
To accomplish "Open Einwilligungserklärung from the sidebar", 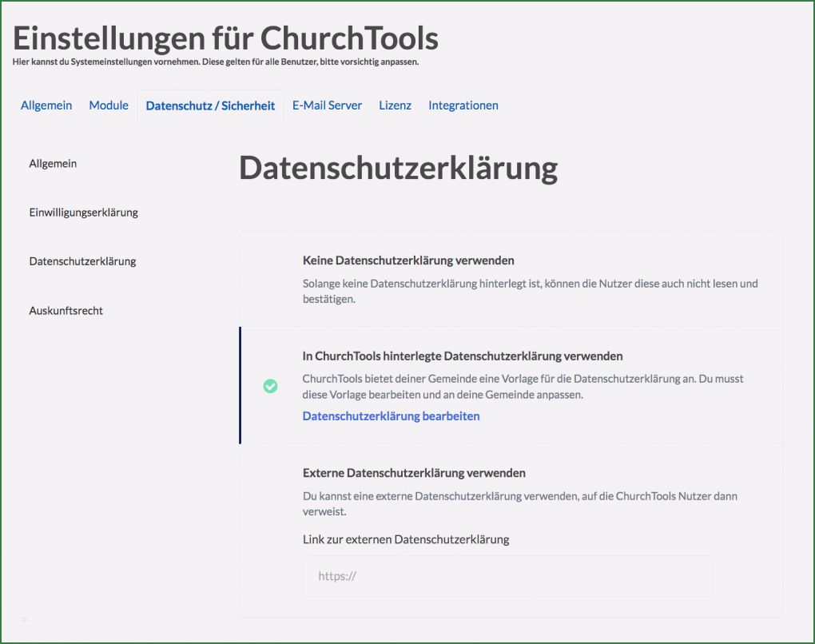I will (83, 212).
